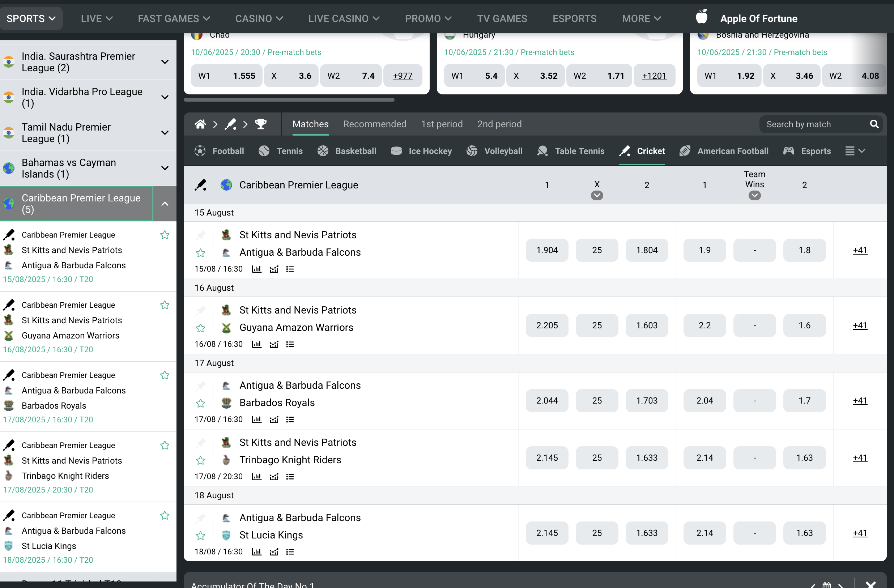Viewport: 894px width, 588px height.
Task: Open cricket breadcrumb bat icon
Action: pyautogui.click(x=230, y=124)
